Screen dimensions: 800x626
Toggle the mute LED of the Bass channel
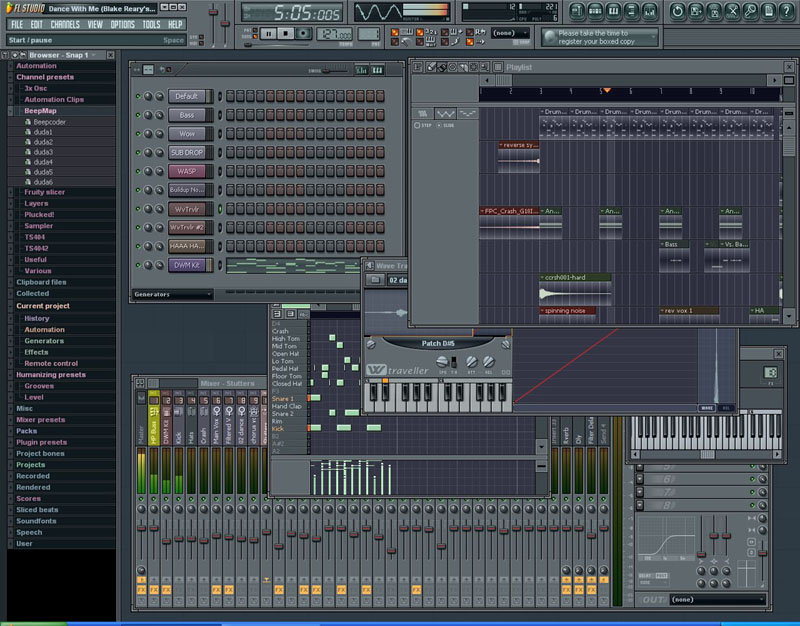click(x=138, y=115)
